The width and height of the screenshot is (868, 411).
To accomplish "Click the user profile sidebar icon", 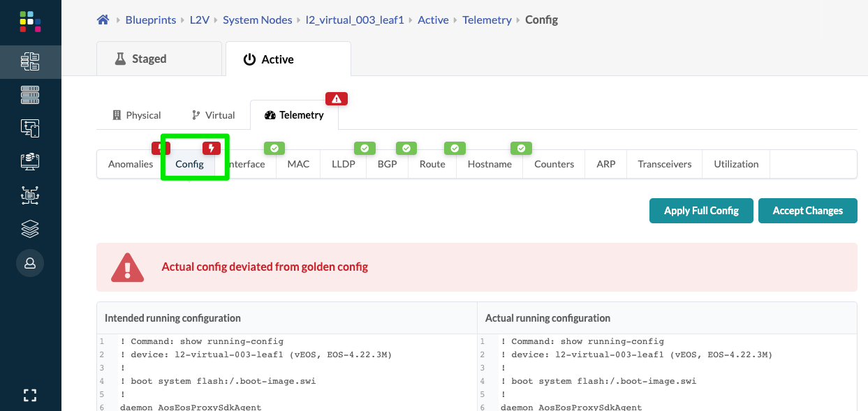I will 30,263.
